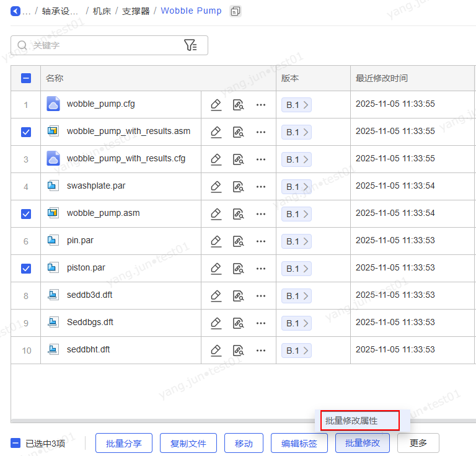Click the edit pencil icon for seddbht.dft
The image size is (476, 456).
click(216, 351)
